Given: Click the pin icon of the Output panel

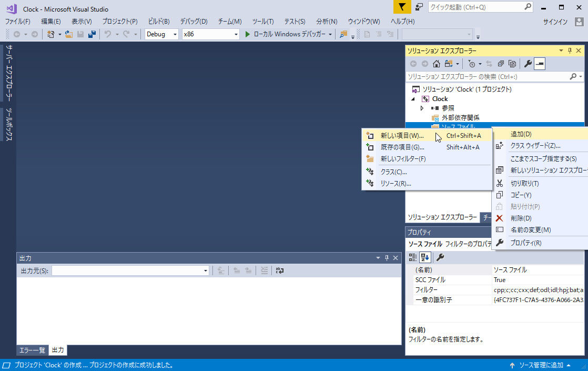Looking at the screenshot, I should coord(387,258).
